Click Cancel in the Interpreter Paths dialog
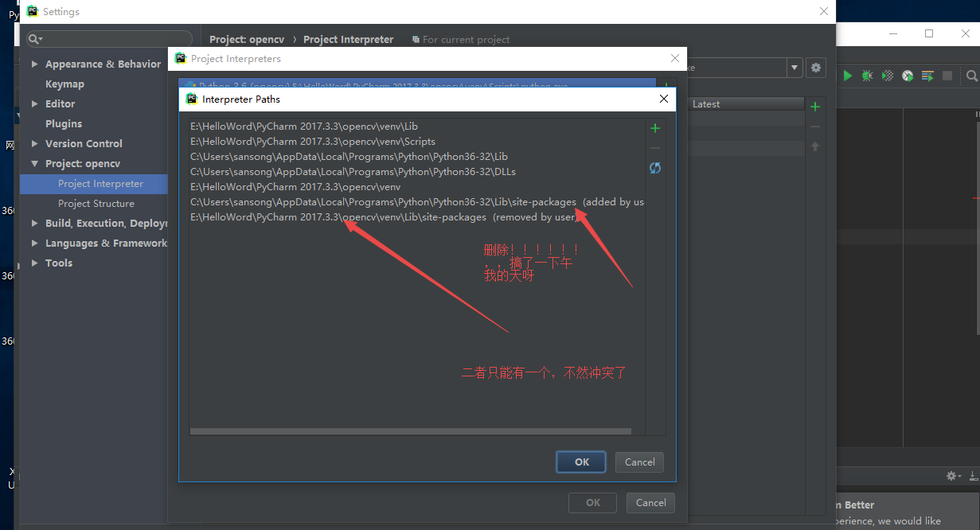This screenshot has width=980, height=530. [640, 462]
